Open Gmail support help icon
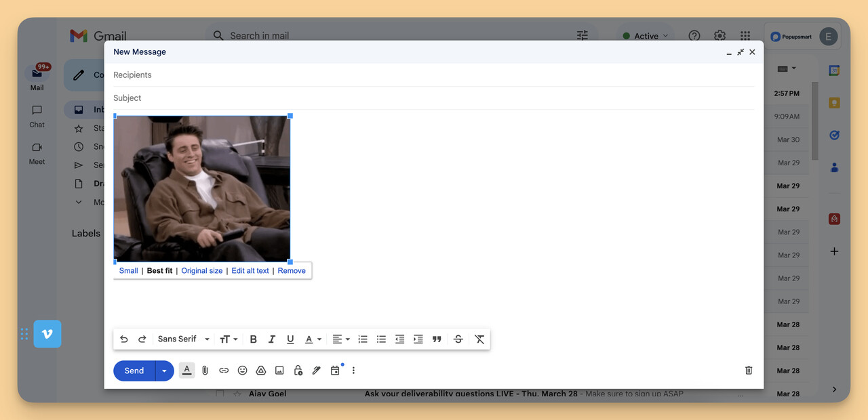868x420 pixels. pos(694,36)
